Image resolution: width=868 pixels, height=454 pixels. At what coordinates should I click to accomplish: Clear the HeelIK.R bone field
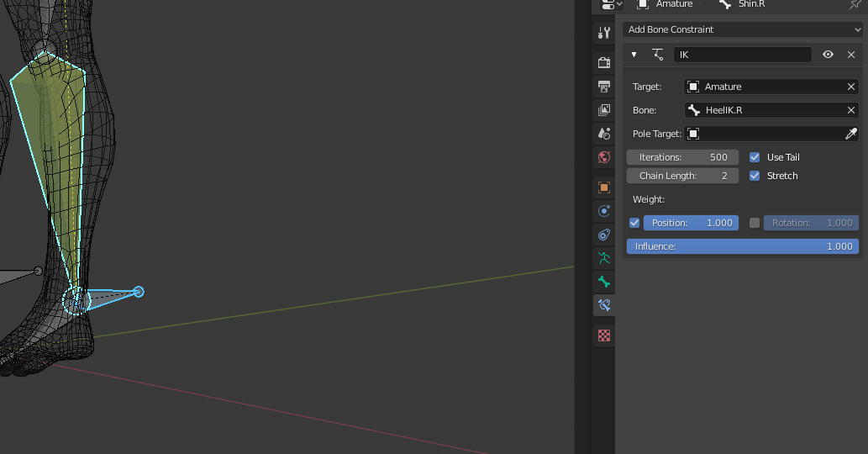(x=851, y=110)
